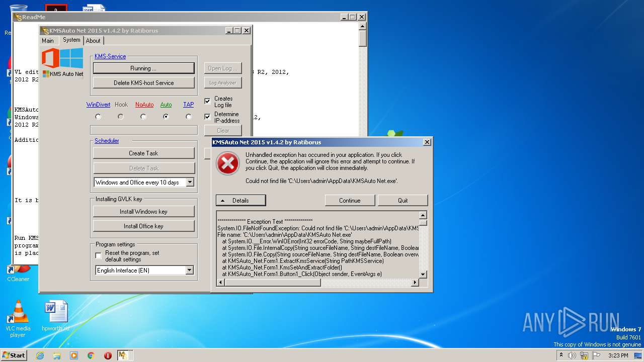Click the KMS Auto Net Office logo

pyautogui.click(x=62, y=63)
